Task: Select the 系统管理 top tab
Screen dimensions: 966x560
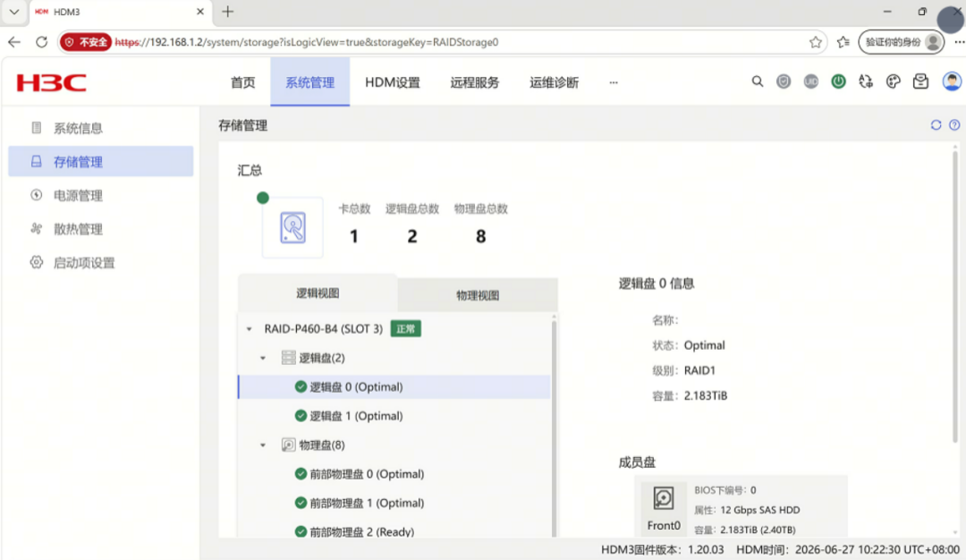Action: (x=309, y=82)
